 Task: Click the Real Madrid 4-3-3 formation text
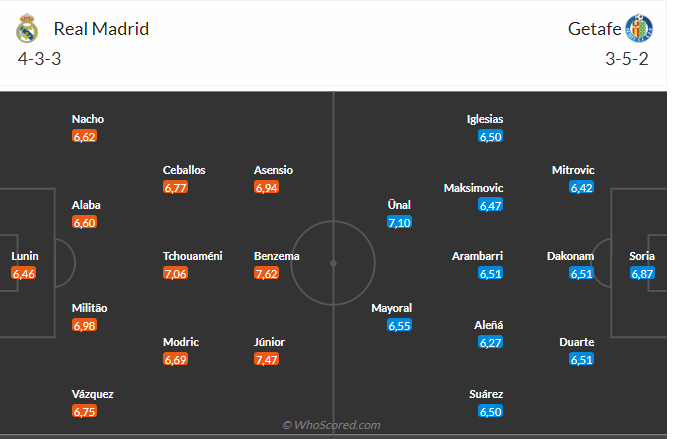(x=40, y=58)
